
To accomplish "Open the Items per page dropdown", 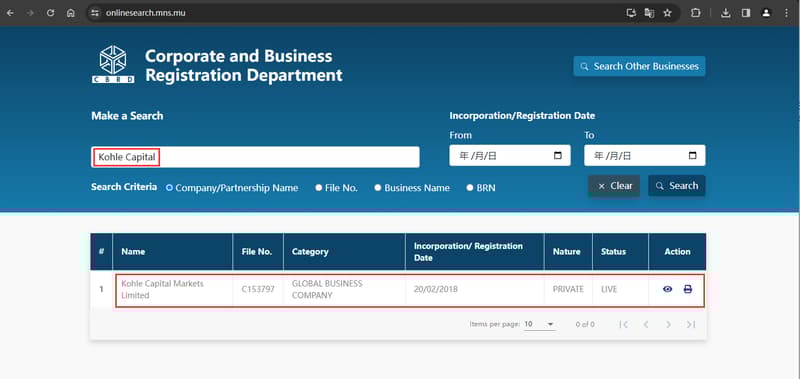I will pyautogui.click(x=540, y=324).
